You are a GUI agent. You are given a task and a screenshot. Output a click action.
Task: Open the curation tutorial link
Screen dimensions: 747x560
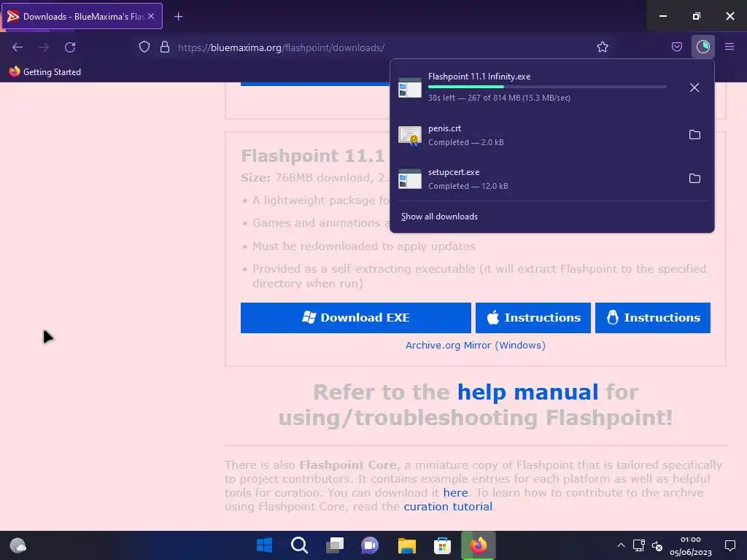448,506
